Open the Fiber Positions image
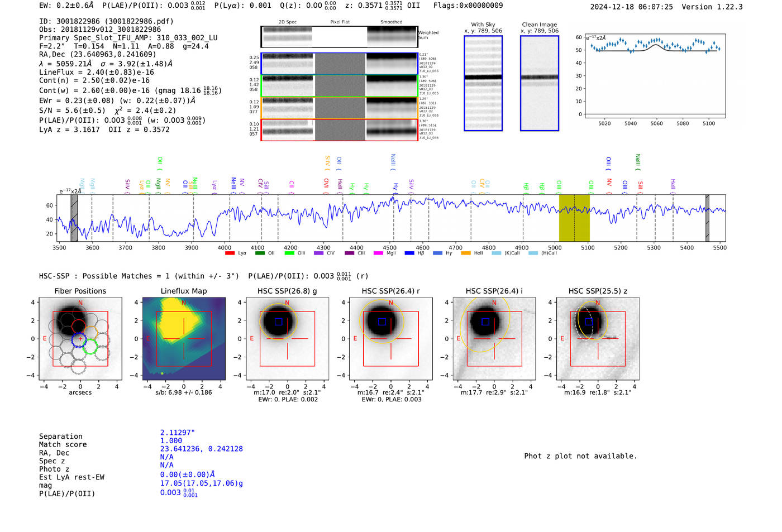782x532 pixels. point(80,338)
